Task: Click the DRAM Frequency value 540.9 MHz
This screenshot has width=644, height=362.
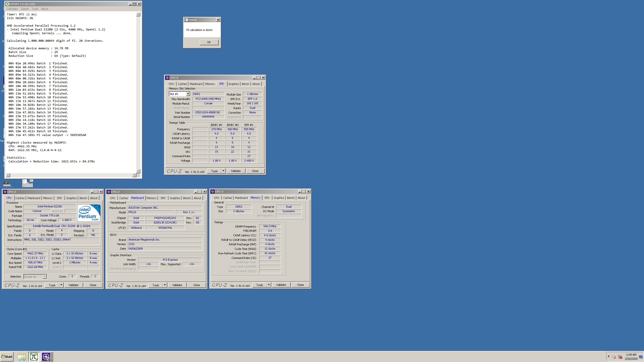Action: [270, 226]
